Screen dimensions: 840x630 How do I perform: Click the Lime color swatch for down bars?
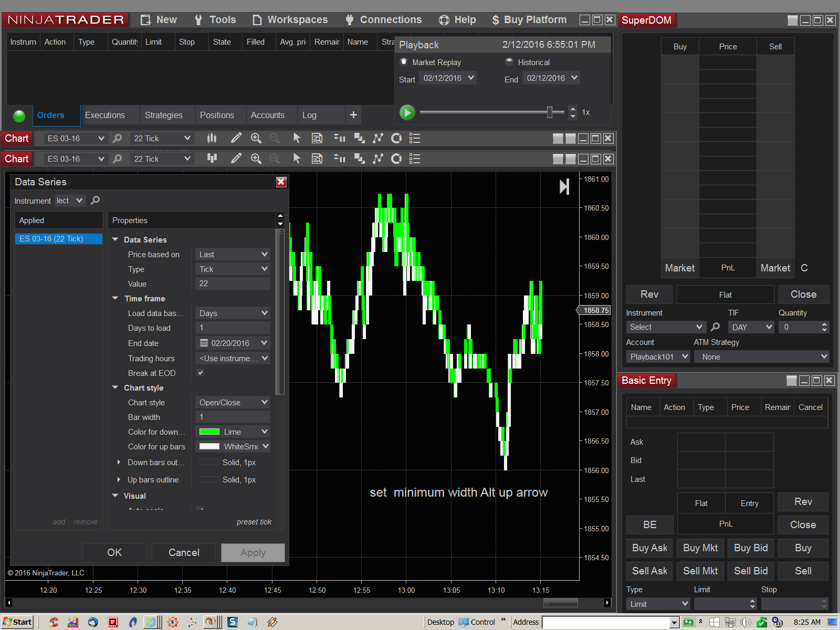[x=209, y=432]
